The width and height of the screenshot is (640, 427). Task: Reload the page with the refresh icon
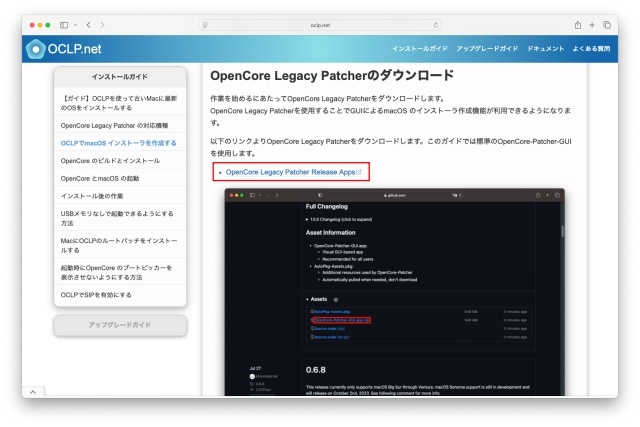[437, 23]
